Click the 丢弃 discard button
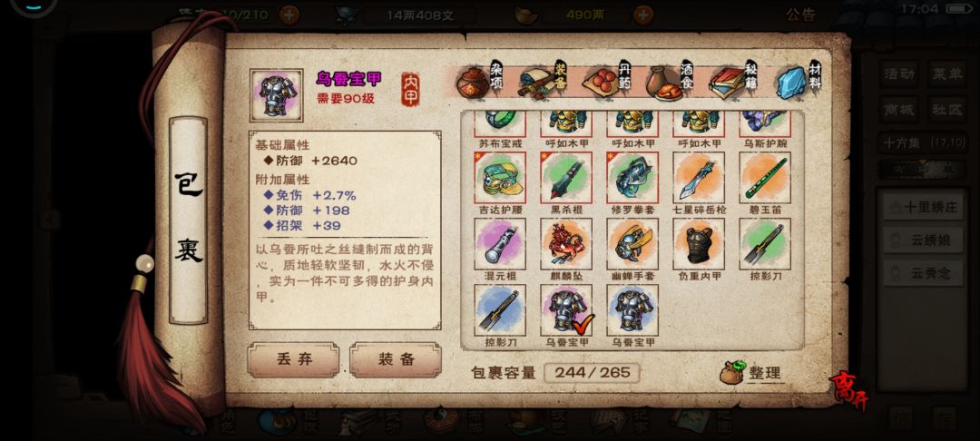 pos(294,360)
